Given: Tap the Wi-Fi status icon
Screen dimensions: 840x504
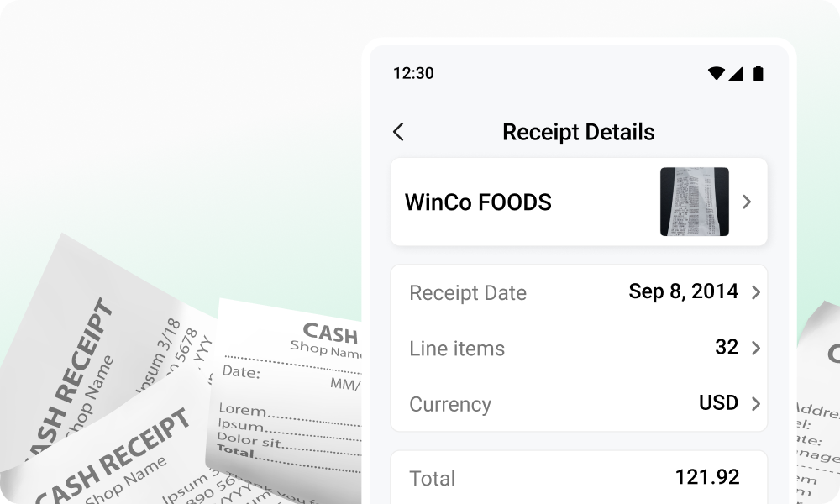Looking at the screenshot, I should coord(716,74).
